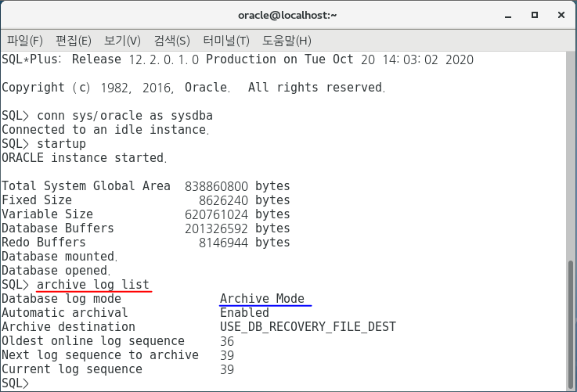This screenshot has width=577, height=392.
Task: Open the 검색(S) menu
Action: click(172, 40)
